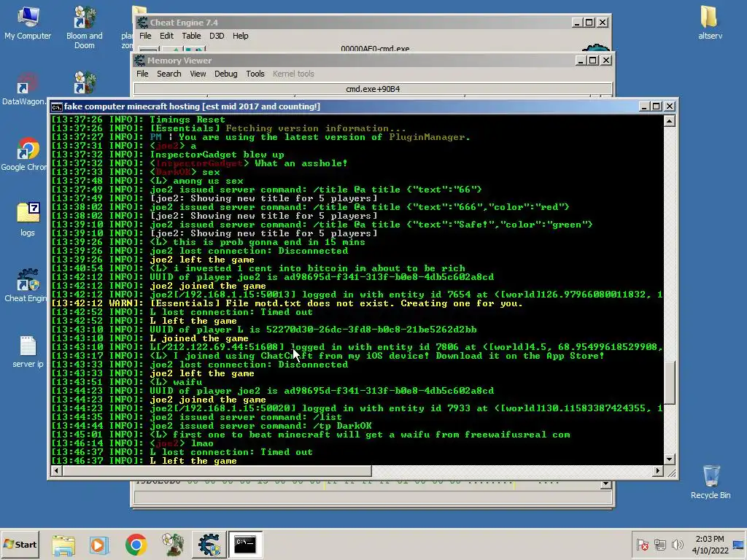Click the console horizontal scrollbar right arrow
Screen dimensions: 747x560
pyautogui.click(x=658, y=471)
